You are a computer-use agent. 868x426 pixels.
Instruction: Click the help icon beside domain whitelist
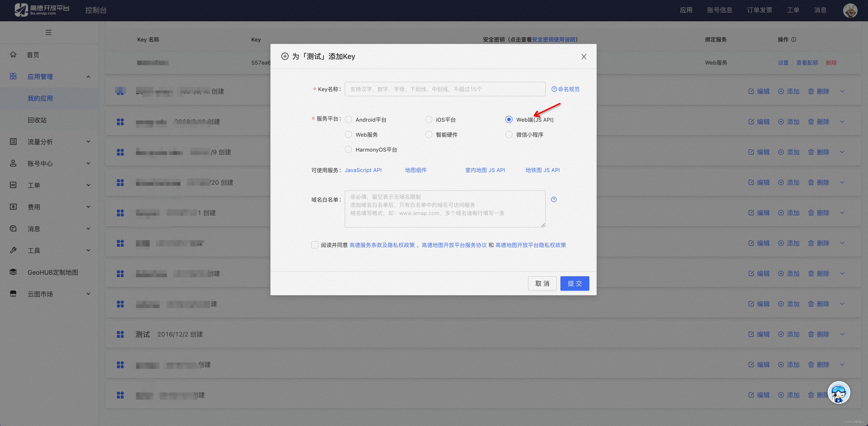pyautogui.click(x=554, y=200)
